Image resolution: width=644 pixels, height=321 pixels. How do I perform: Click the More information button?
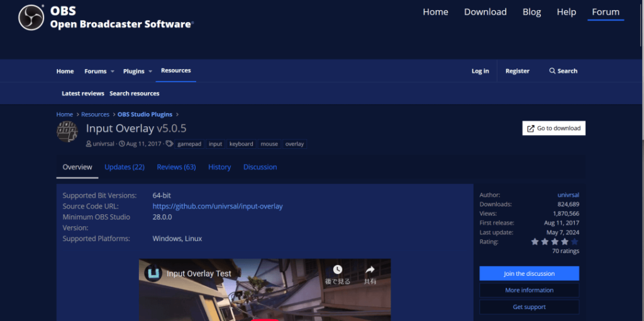coord(529,290)
